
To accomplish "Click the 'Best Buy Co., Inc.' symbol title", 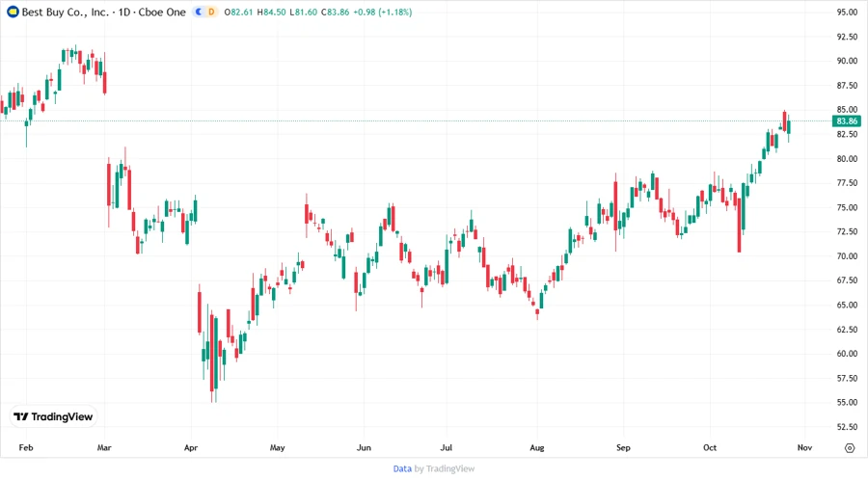I will pyautogui.click(x=66, y=13).
